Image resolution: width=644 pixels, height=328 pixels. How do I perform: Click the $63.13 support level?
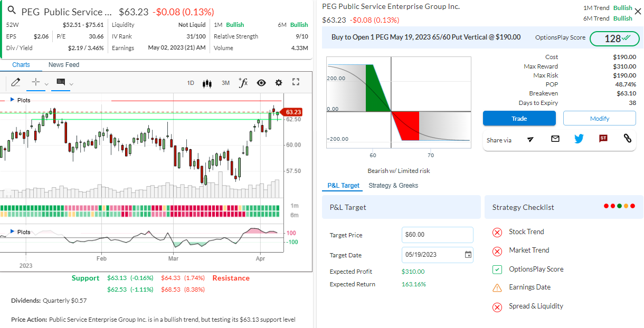[x=130, y=278]
